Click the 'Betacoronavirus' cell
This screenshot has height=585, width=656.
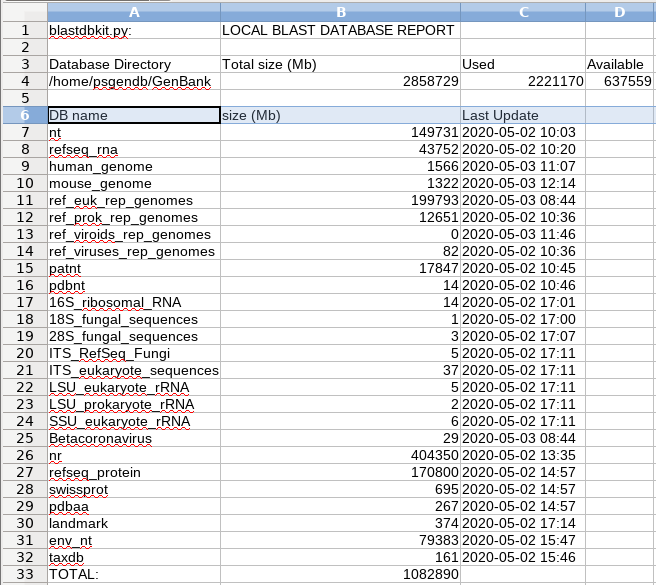(132, 438)
